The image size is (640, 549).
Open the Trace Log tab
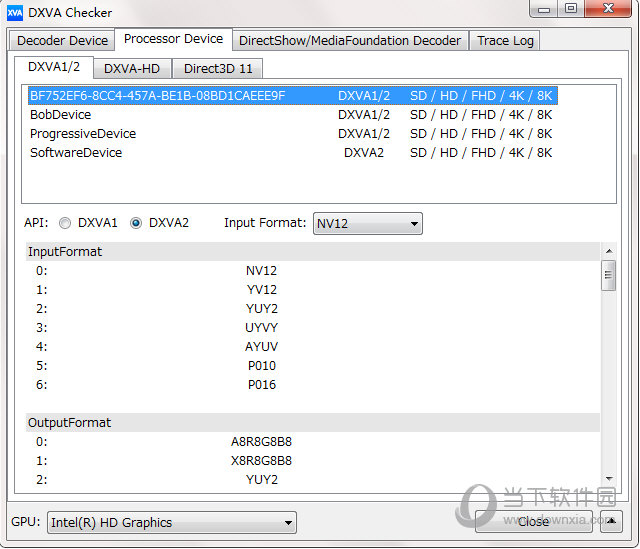pyautogui.click(x=505, y=40)
